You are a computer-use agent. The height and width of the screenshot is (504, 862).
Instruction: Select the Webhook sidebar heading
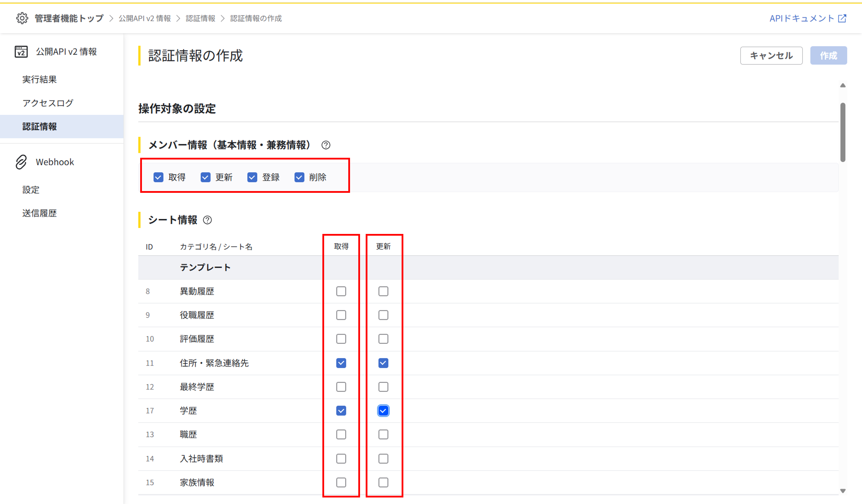coord(55,162)
